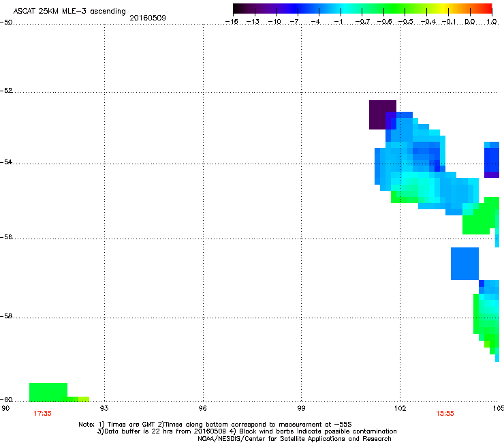Click the latitude label -52
The height and width of the screenshot is (443, 504).
point(6,91)
